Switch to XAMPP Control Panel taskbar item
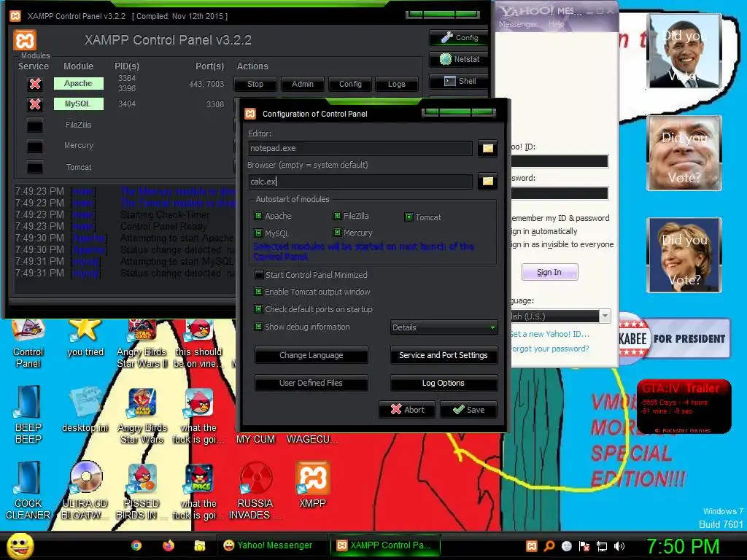This screenshot has width=747, height=560. [x=385, y=545]
